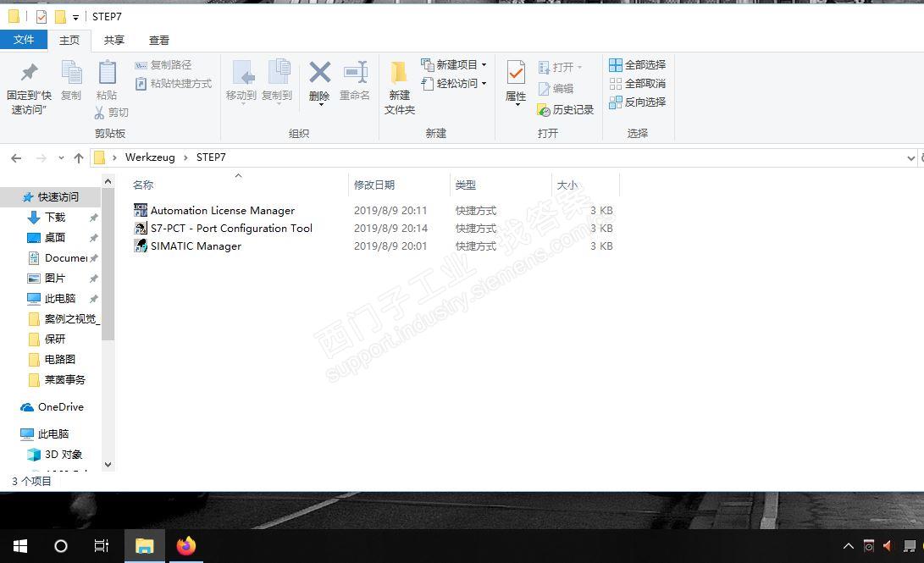
Task: Click Werkzeug in the address breadcrumb
Action: coord(150,157)
